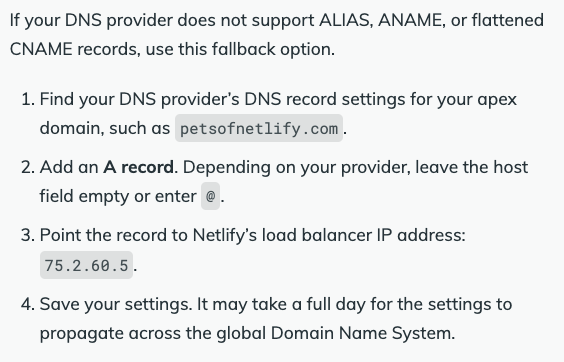Click the "Domain Name System" phrase

[x=363, y=333]
